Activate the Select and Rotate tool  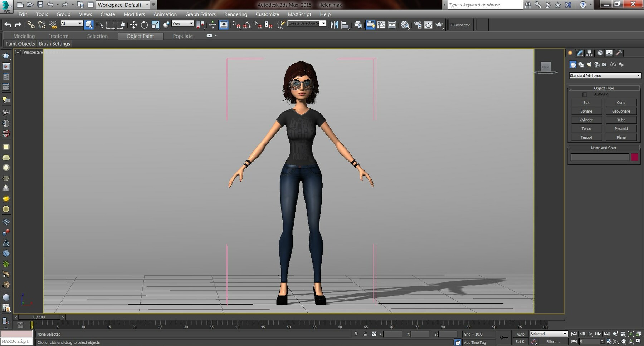(x=144, y=25)
